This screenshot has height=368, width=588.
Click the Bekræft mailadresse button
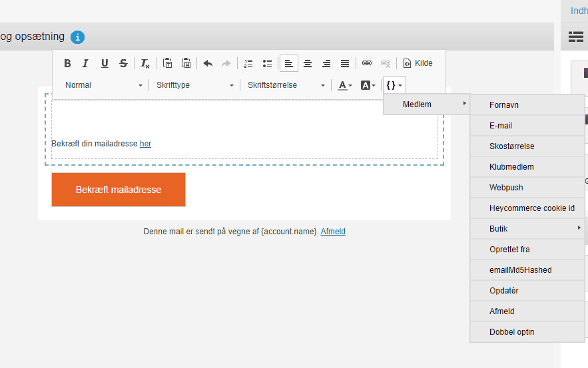pyautogui.click(x=119, y=190)
